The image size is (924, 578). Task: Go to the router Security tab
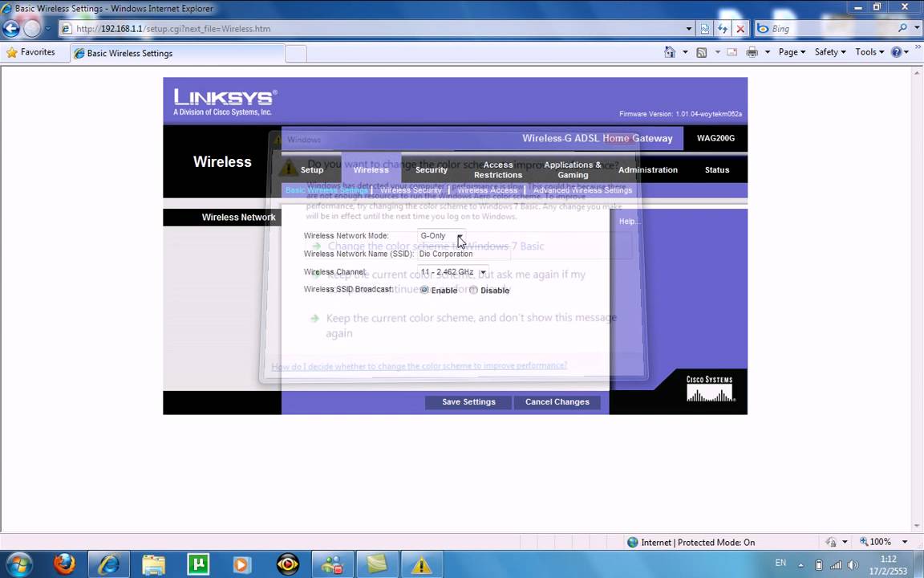click(x=432, y=170)
